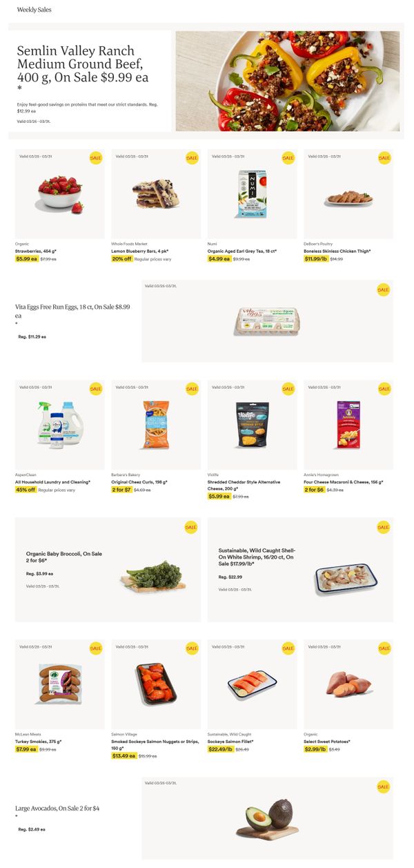Viewport: 414px width, 868px height.
Task: Open the Numi Earl Grey Tea image
Action: click(x=251, y=194)
